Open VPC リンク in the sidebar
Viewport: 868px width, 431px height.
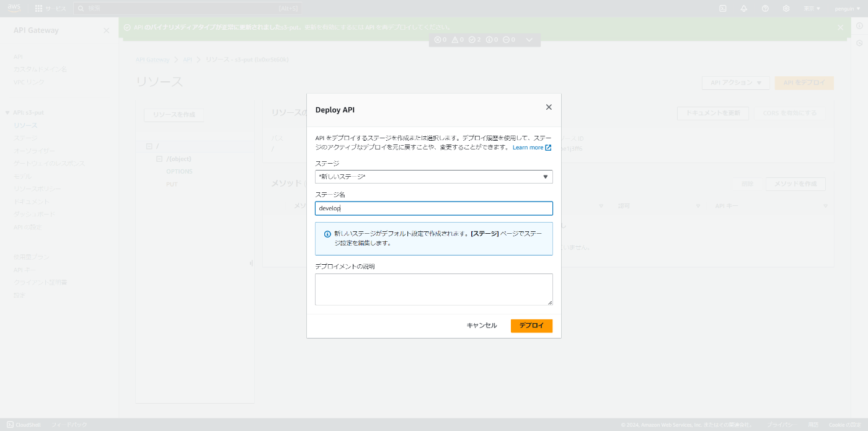point(29,82)
